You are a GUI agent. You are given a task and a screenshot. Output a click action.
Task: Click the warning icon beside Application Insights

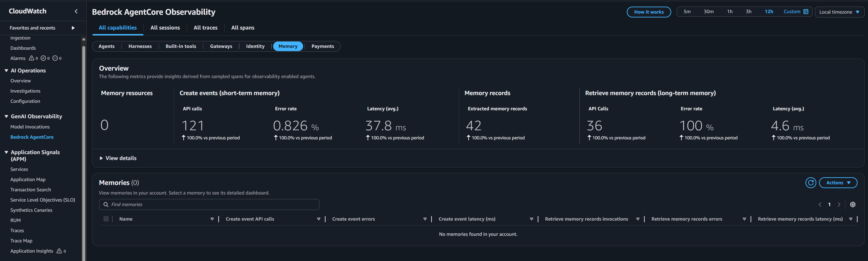coord(59,251)
